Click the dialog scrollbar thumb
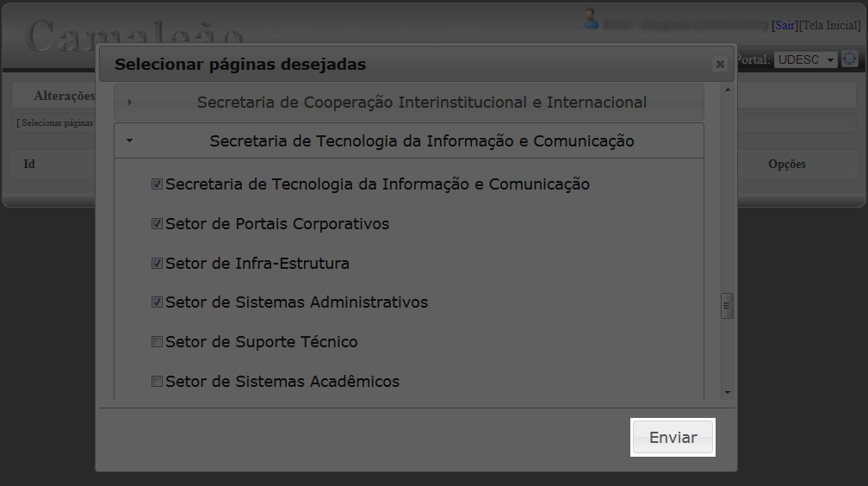The image size is (868, 486). click(x=728, y=306)
